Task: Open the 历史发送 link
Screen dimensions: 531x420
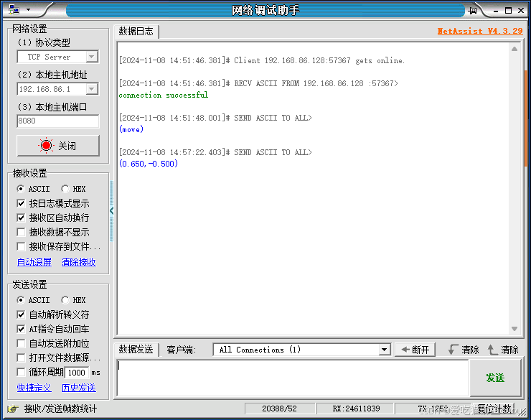Action: 78,388
